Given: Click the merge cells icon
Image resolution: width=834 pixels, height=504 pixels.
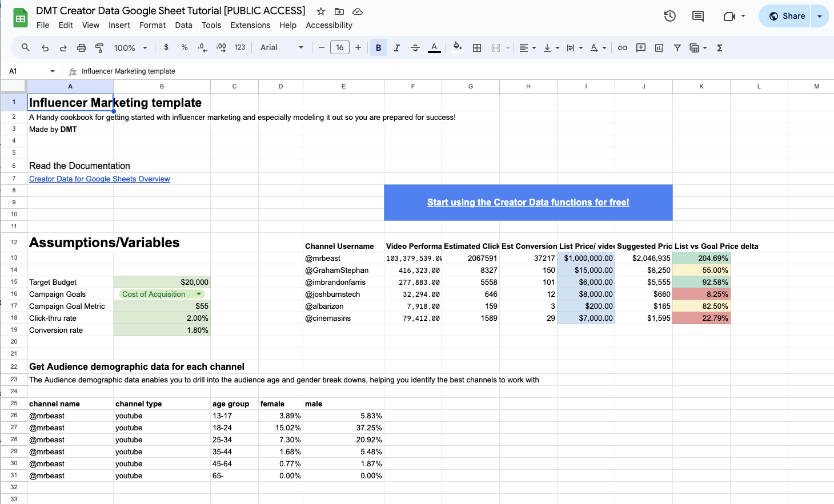Looking at the screenshot, I should pos(496,48).
